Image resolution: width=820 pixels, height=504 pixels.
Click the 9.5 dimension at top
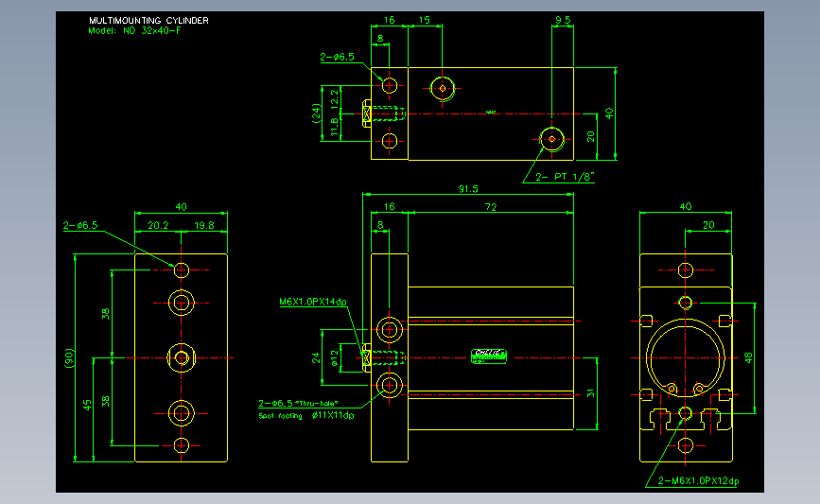tap(563, 20)
